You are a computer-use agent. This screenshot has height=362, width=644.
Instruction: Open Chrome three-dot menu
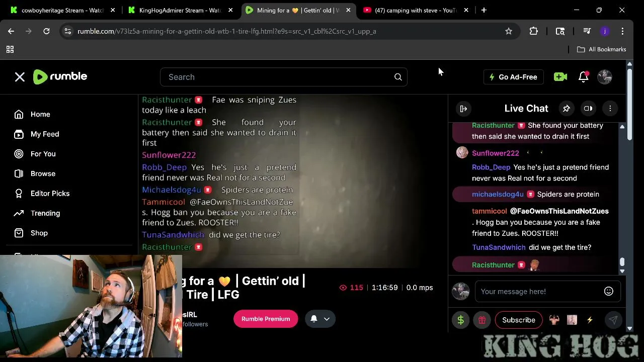click(622, 31)
